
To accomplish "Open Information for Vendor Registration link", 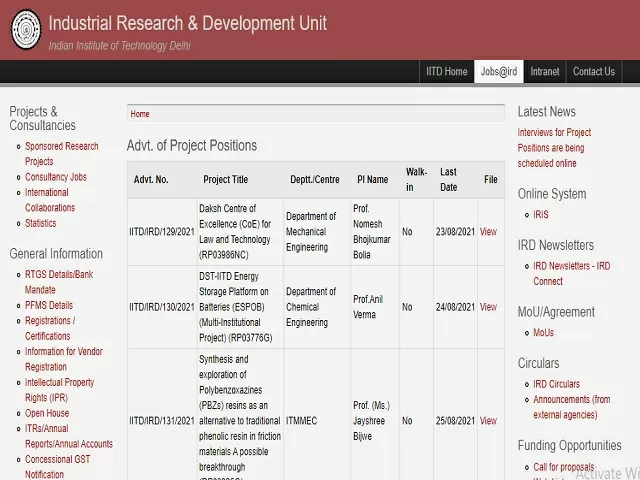I will [x=64, y=359].
